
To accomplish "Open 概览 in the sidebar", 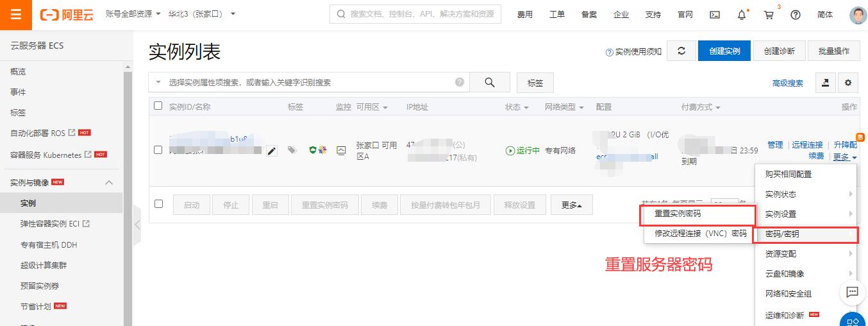I will 18,72.
